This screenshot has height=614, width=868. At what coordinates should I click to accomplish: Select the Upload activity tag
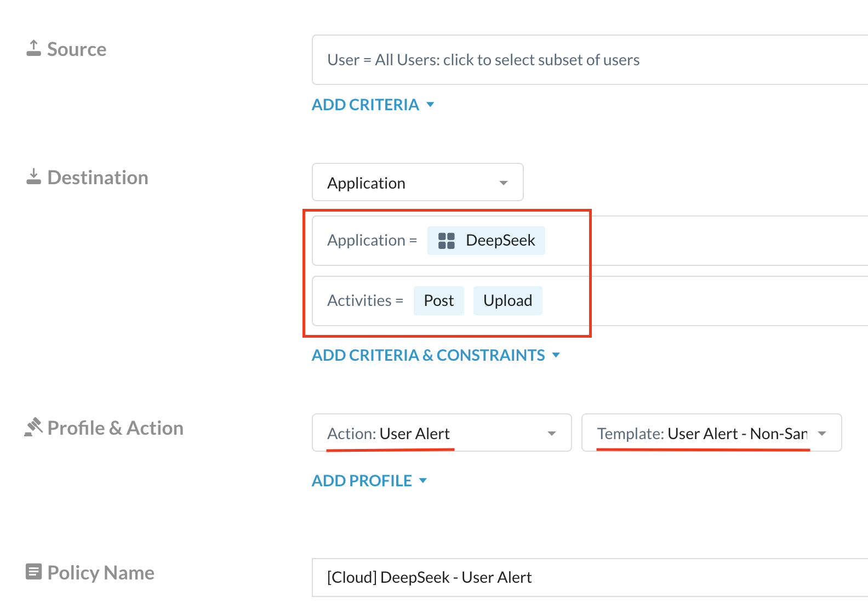point(508,300)
